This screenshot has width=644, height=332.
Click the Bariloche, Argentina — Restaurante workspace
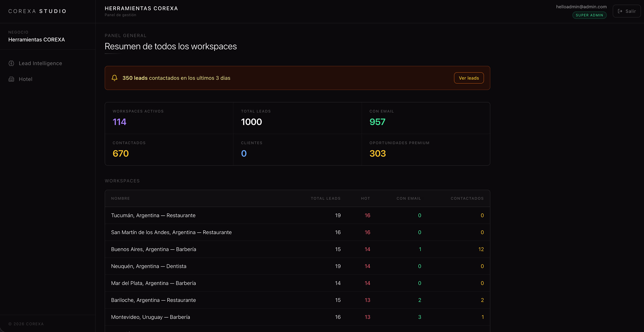(x=153, y=300)
